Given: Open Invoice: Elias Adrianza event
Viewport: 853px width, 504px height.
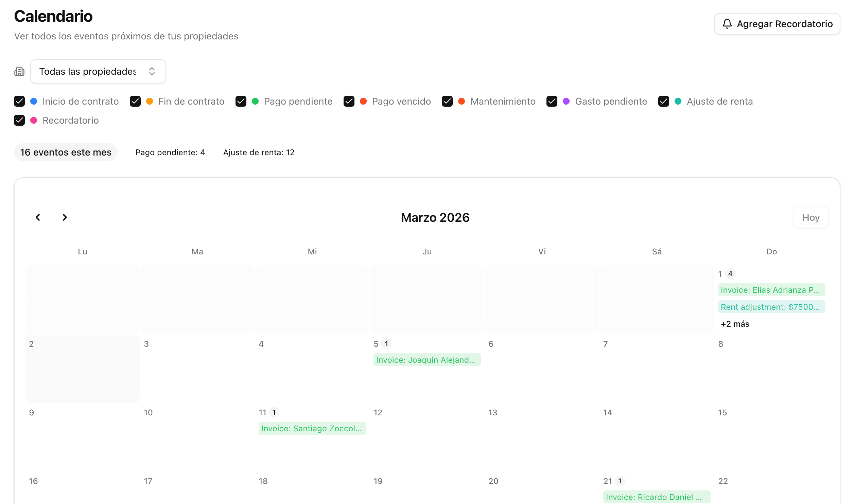Looking at the screenshot, I should coord(771,290).
